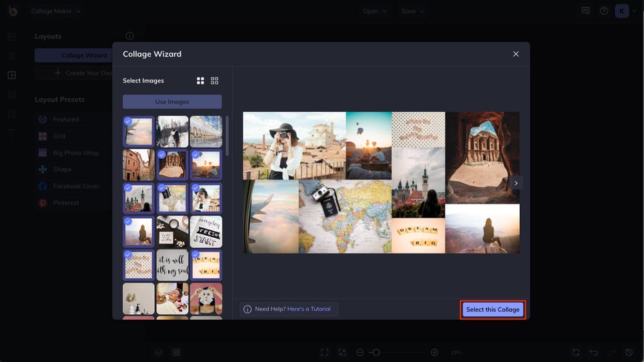Click the Layouts info icon

pos(130,36)
